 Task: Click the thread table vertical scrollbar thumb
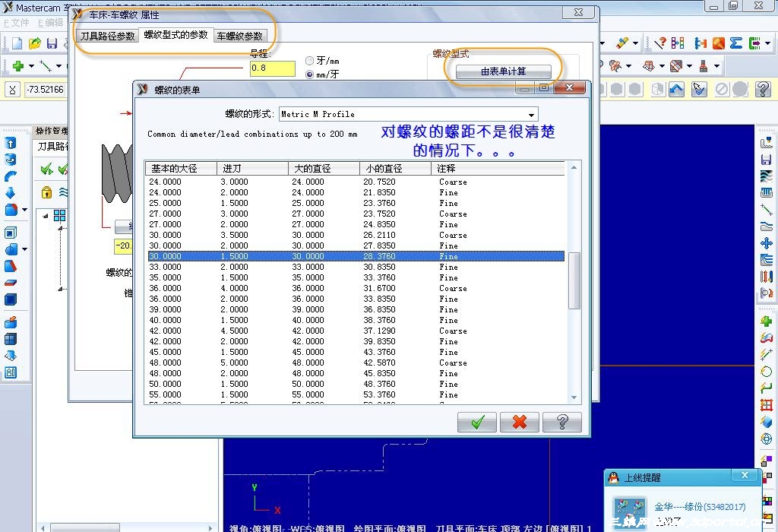click(x=574, y=280)
